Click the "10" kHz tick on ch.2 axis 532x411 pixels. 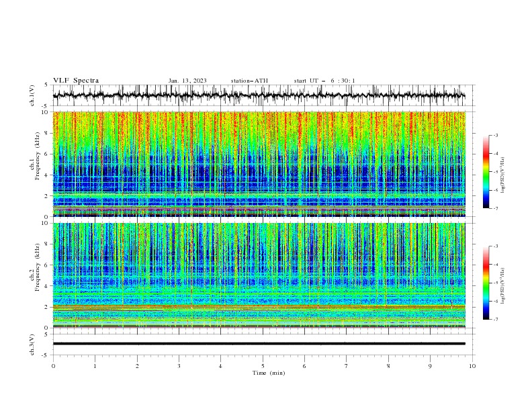46,223
